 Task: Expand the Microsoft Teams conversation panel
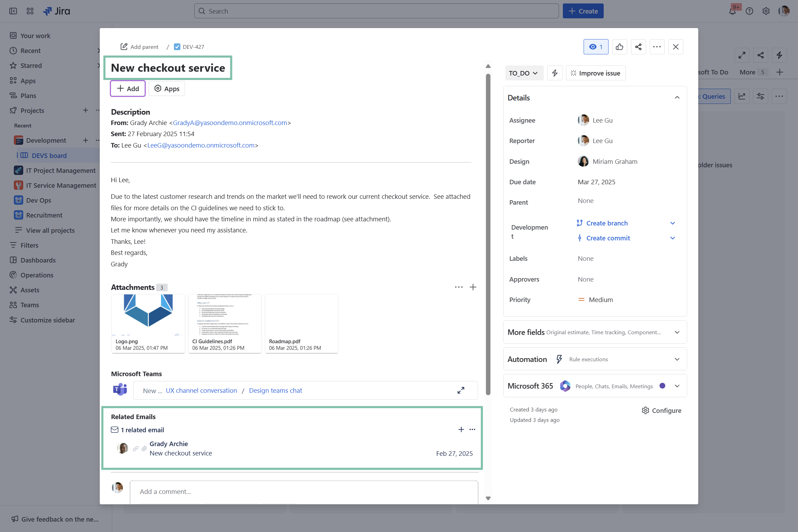coord(461,390)
